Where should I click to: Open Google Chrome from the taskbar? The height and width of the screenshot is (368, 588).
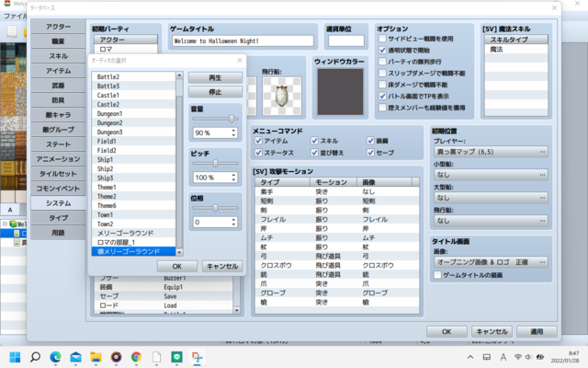pos(136,357)
